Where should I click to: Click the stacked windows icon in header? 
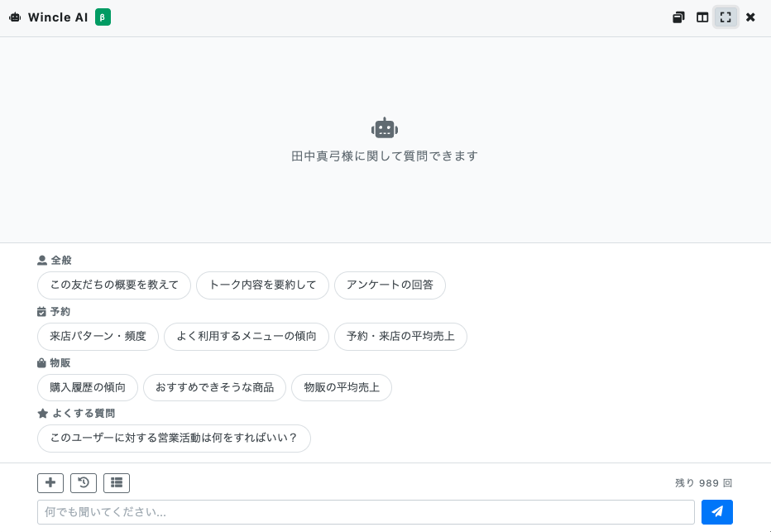(x=678, y=17)
